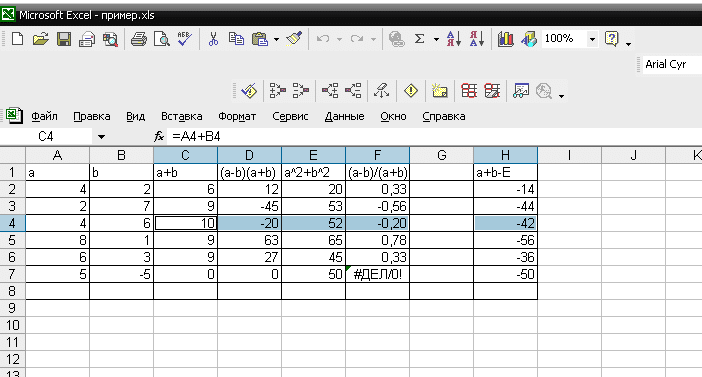Add a New Comment to the cell

pyautogui.click(x=440, y=91)
